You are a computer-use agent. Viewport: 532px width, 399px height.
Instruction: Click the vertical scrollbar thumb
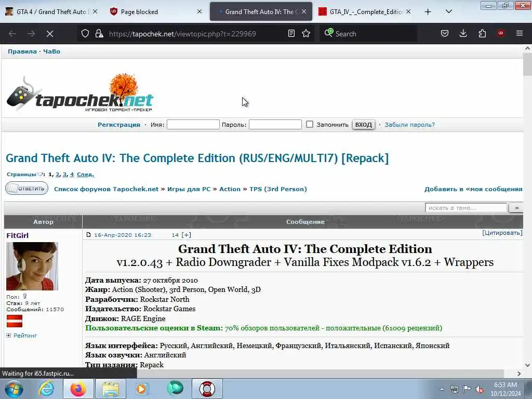click(527, 64)
